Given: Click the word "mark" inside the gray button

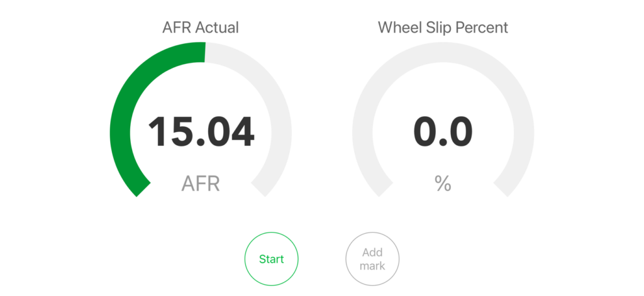Looking at the screenshot, I should click(x=372, y=265).
